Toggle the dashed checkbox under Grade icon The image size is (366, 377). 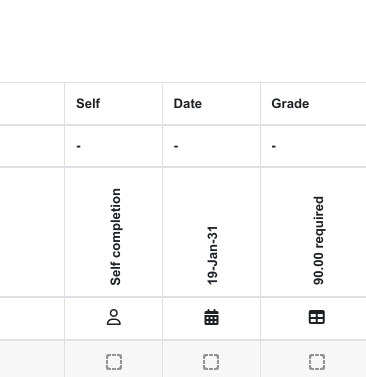coord(317,362)
